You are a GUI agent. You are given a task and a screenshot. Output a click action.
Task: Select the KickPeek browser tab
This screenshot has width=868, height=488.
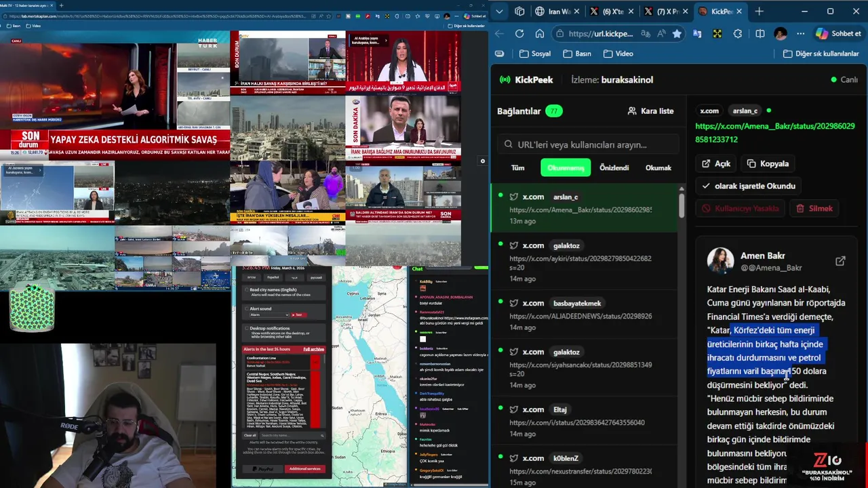pos(720,12)
